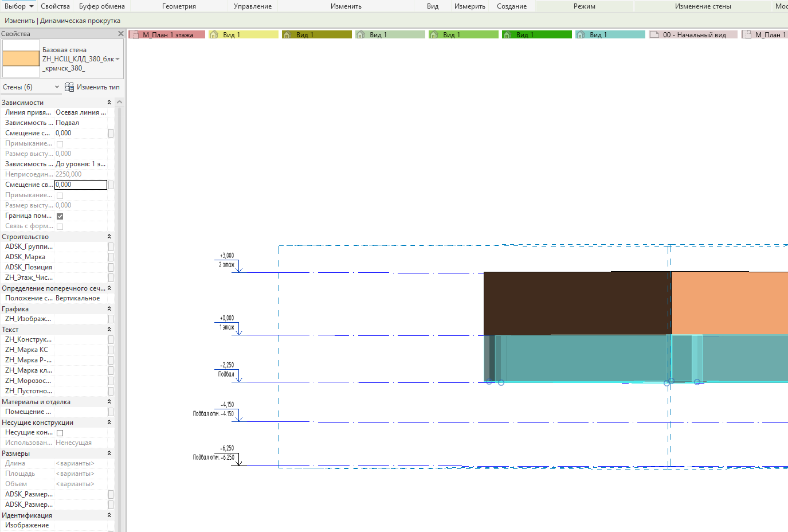Image resolution: width=788 pixels, height=532 pixels.
Task: Click the small button on the ZH_Марка КС row
Action: tap(111, 350)
